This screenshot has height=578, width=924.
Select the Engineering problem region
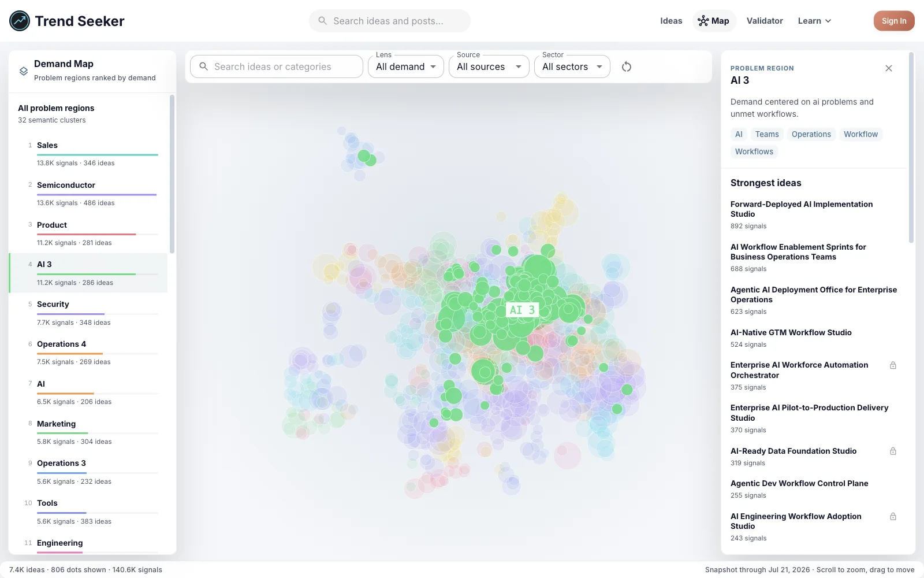(88, 543)
